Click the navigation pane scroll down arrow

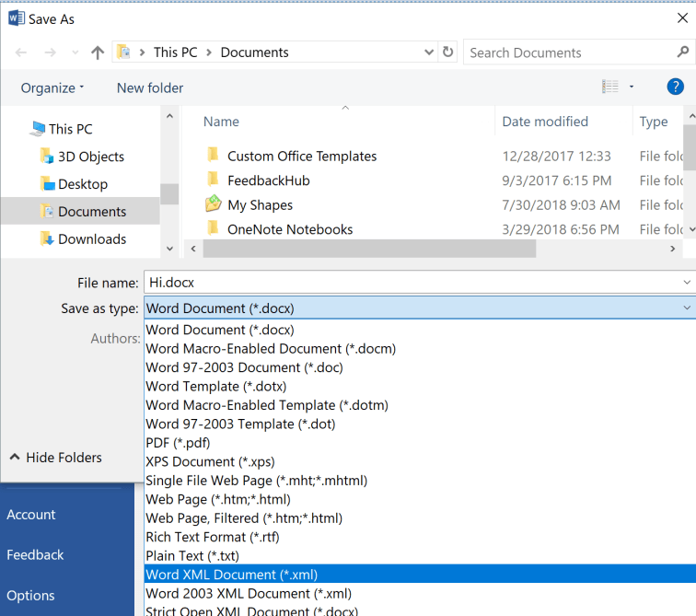click(x=169, y=249)
